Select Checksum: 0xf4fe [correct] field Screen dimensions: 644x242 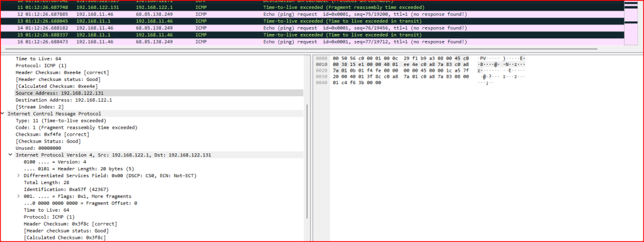(x=52, y=134)
